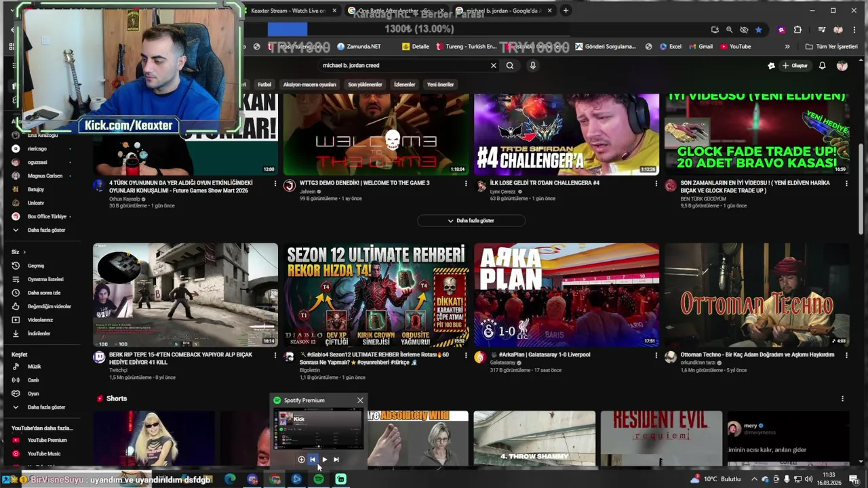Image resolution: width=868 pixels, height=488 pixels.
Task: Start voice search with the microphone
Action: [533, 66]
